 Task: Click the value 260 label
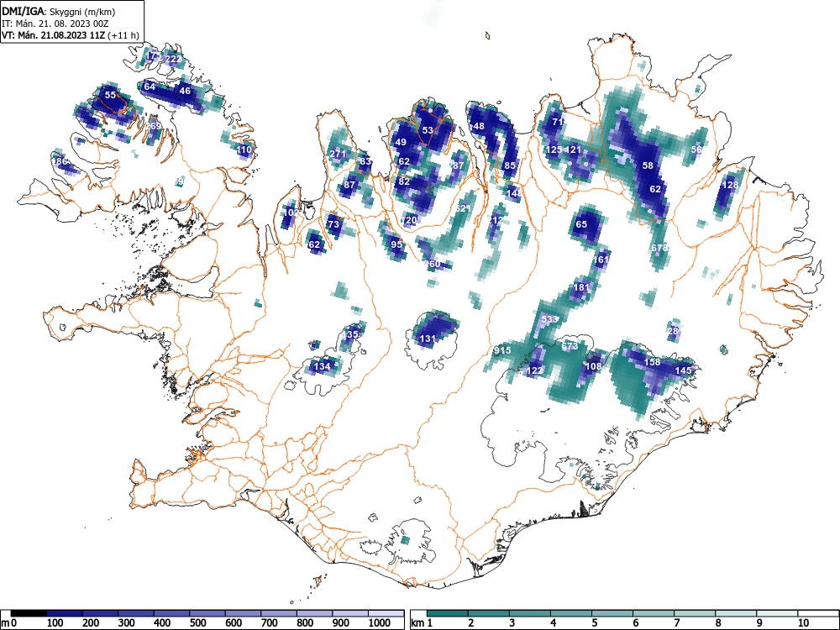point(433,264)
